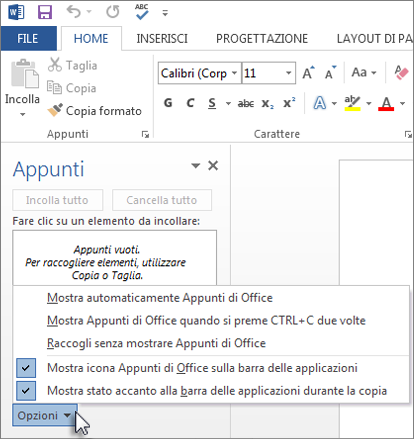Select Mostra Appunti quando si preme CTRL+C
The width and height of the screenshot is (414, 439).
[211, 320]
